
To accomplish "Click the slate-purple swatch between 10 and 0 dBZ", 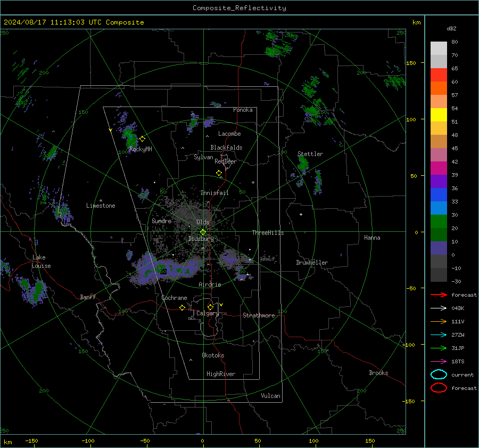I will coord(439,248).
